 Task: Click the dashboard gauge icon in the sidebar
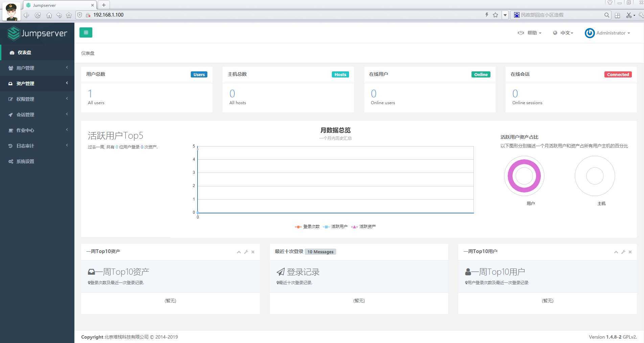click(12, 53)
